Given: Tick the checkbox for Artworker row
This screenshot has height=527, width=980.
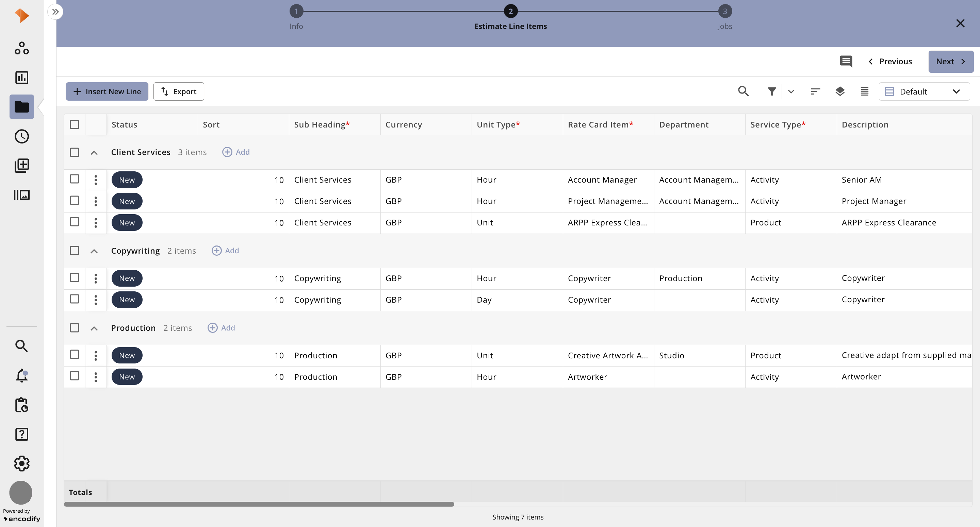Looking at the screenshot, I should (x=75, y=376).
